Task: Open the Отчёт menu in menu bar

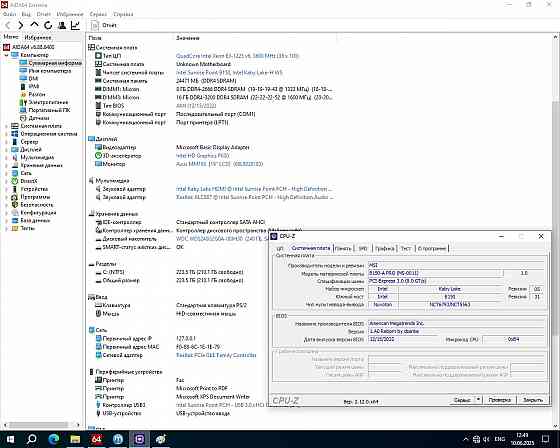Action: point(44,14)
